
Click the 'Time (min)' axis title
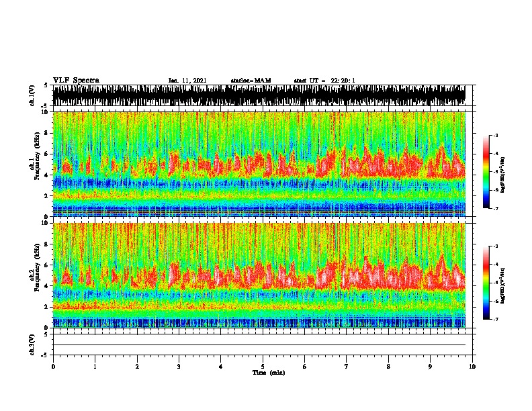(x=269, y=373)
